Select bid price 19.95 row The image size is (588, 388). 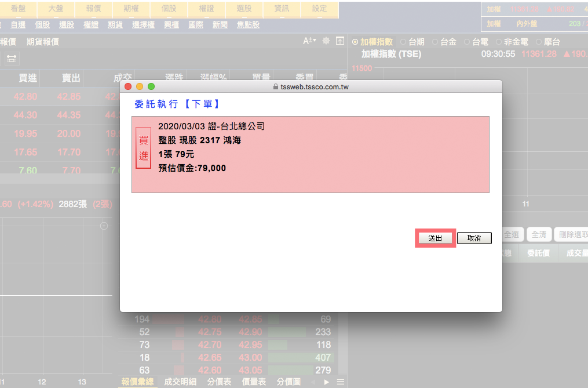[25, 134]
